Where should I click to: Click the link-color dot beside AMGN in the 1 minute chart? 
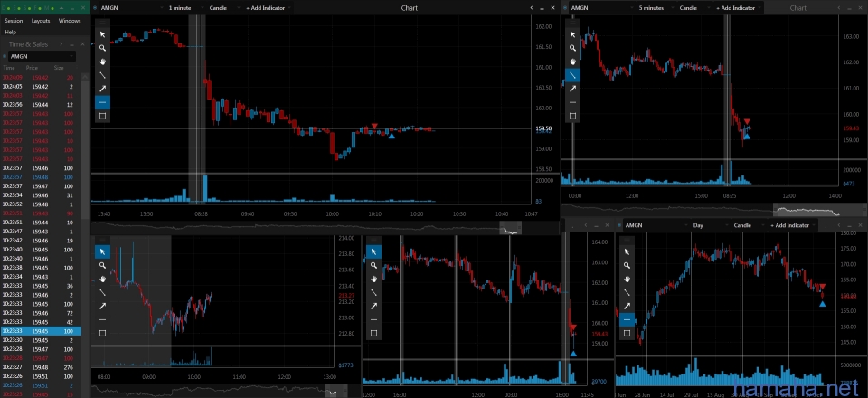pos(95,8)
